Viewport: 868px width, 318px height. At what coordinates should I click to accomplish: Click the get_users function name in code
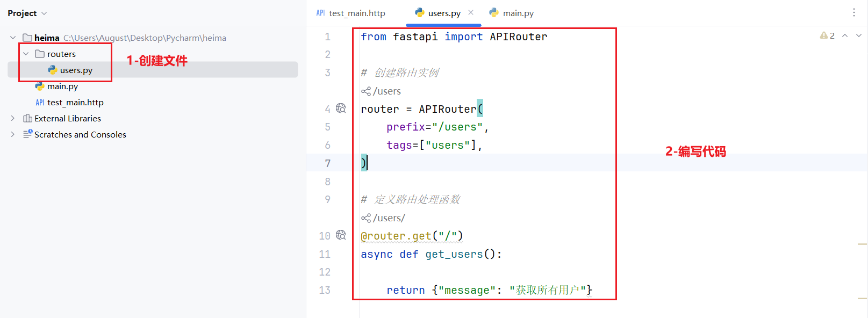454,254
